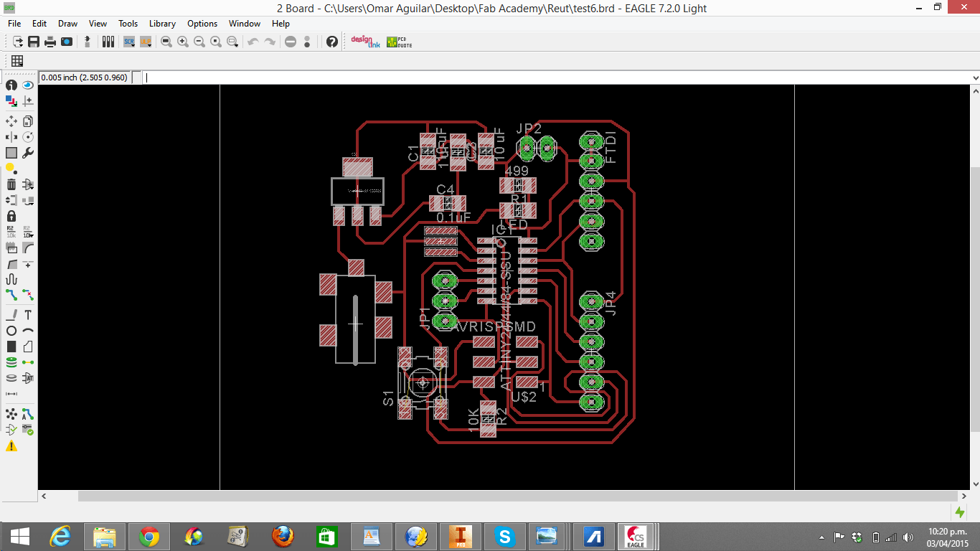This screenshot has width=980, height=551.
Task: Open the Value tool dropdown
Action: (x=28, y=232)
